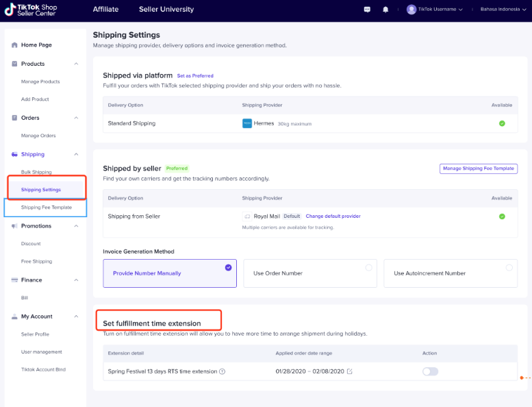Viewport: 532px width, 407px height.
Task: Open Seller University
Action: point(166,10)
